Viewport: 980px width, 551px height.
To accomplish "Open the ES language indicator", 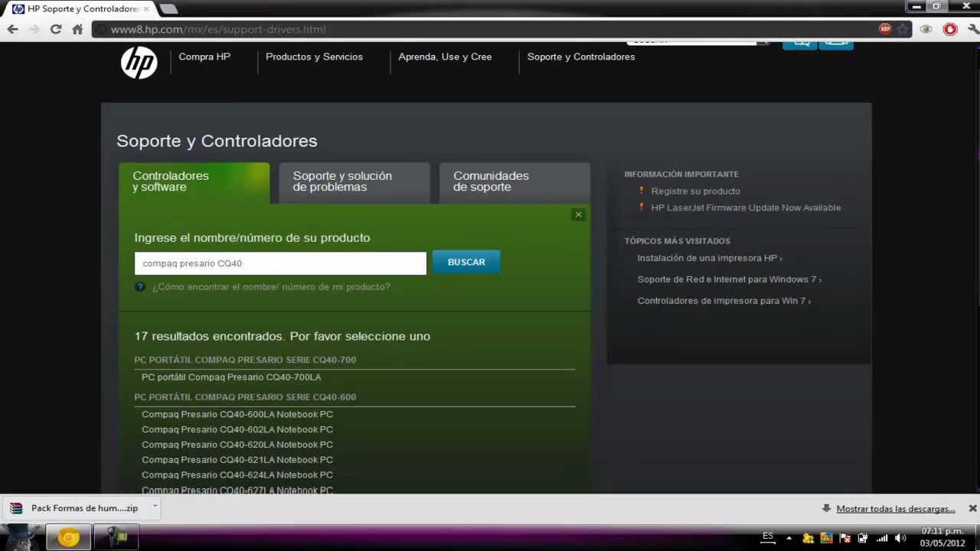I will tap(768, 536).
